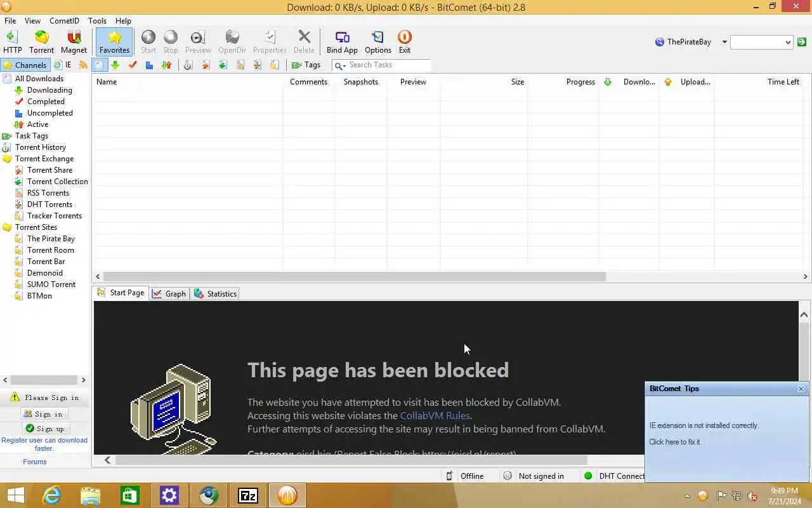Open 7-Zip from the taskbar
Image resolution: width=812 pixels, height=508 pixels.
tap(247, 495)
